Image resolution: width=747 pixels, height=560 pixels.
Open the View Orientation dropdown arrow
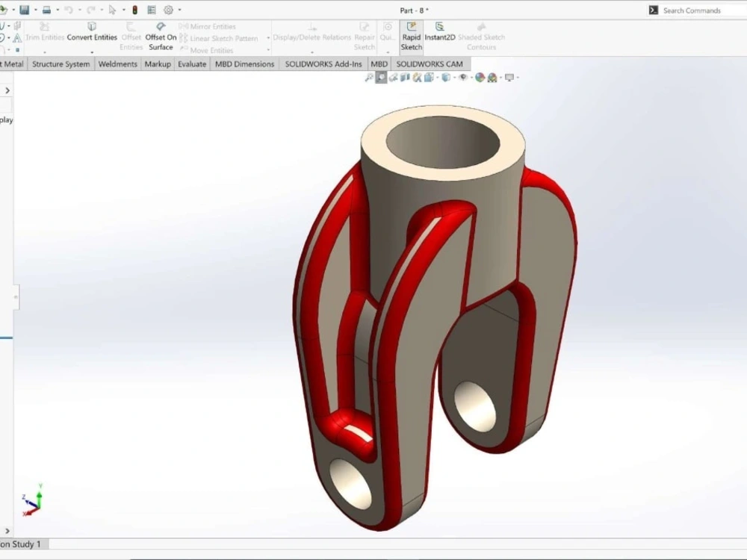(437, 77)
